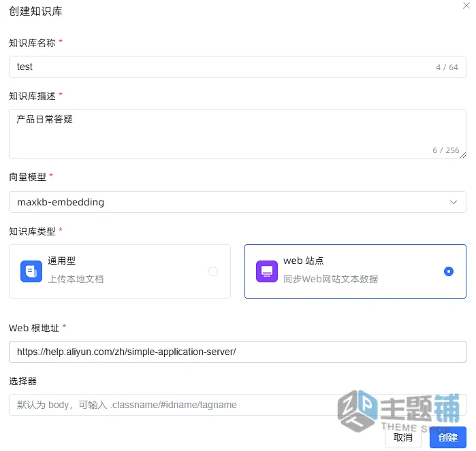Click the 选择器 field label
The width and height of the screenshot is (476, 451).
click(x=22, y=381)
